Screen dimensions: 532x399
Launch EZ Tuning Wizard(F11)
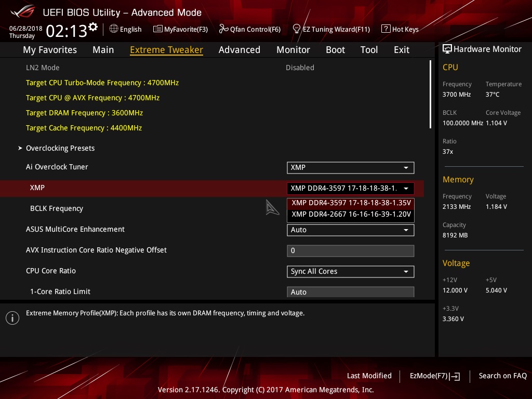331,29
